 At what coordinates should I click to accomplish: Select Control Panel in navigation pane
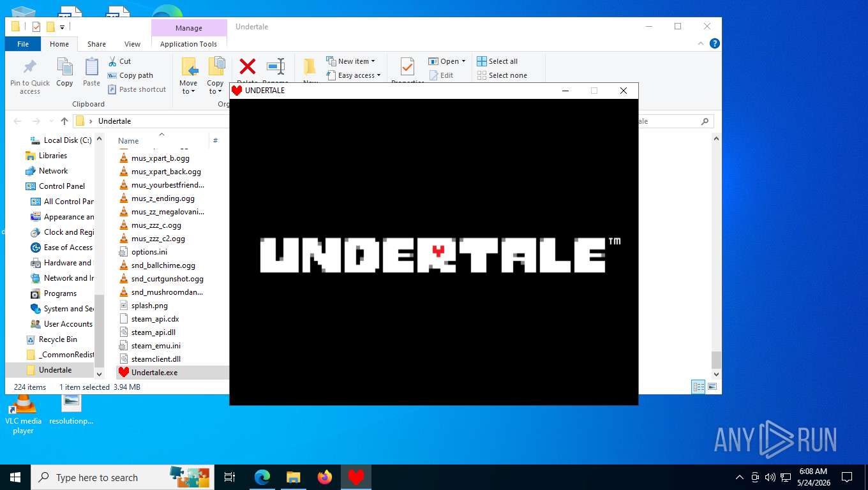point(62,186)
